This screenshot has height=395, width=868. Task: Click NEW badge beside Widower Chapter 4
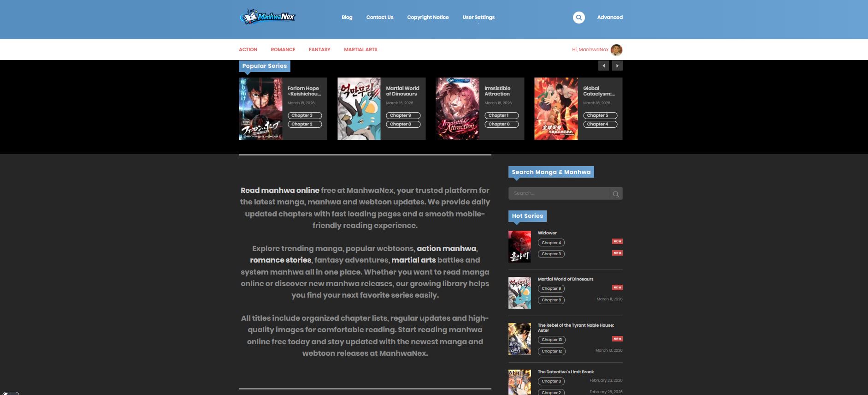coord(617,241)
